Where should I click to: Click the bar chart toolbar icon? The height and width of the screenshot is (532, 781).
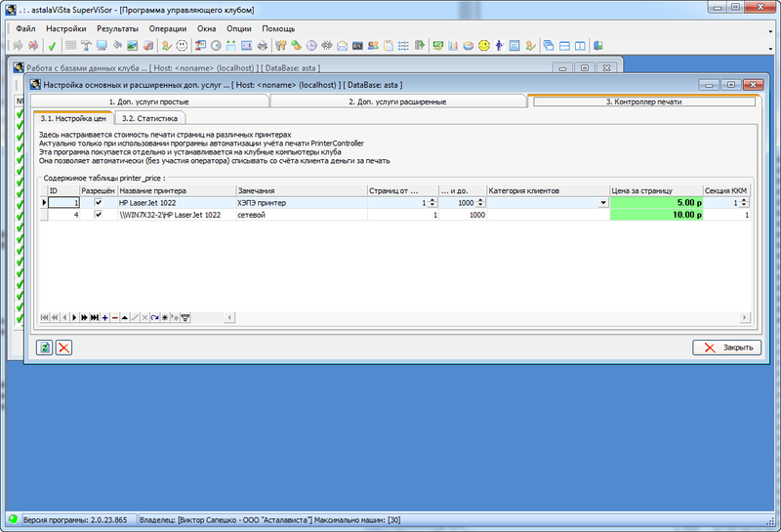pyautogui.click(x=453, y=46)
